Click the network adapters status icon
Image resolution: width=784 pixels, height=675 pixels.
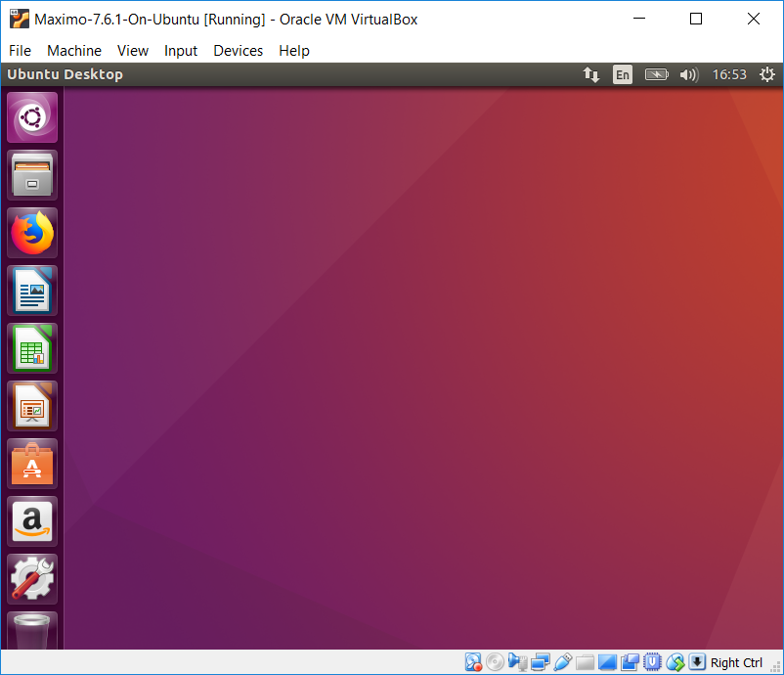click(x=540, y=662)
